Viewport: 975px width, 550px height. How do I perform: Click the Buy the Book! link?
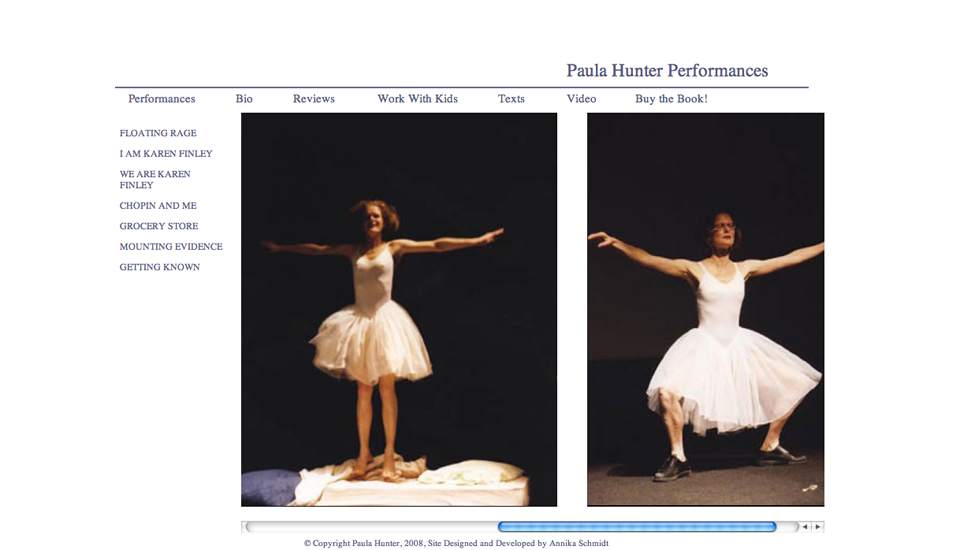pyautogui.click(x=671, y=99)
